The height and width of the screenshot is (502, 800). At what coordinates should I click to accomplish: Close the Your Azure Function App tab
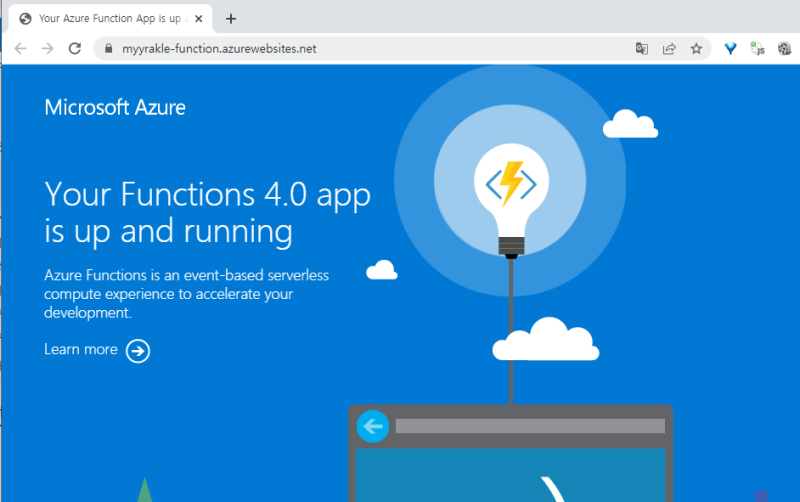point(198,19)
